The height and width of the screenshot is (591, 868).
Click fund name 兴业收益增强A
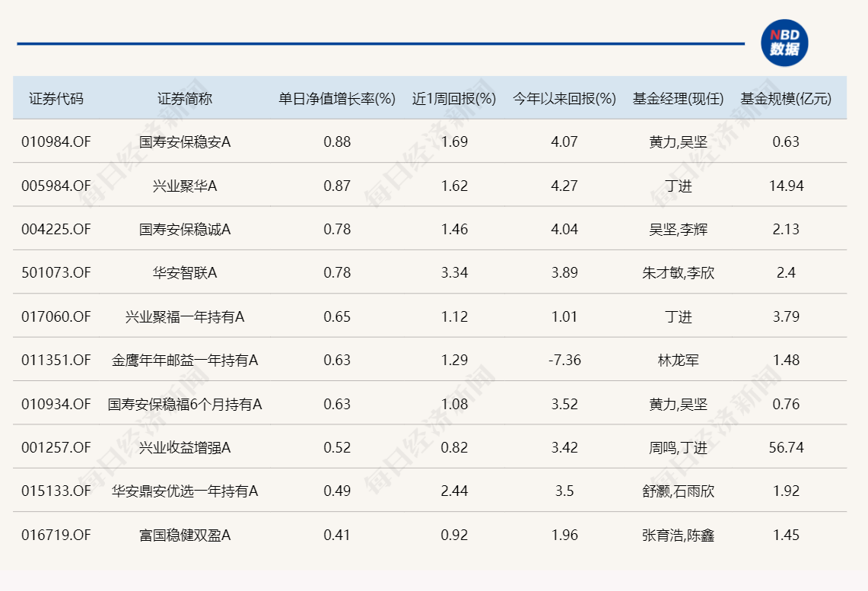185,447
